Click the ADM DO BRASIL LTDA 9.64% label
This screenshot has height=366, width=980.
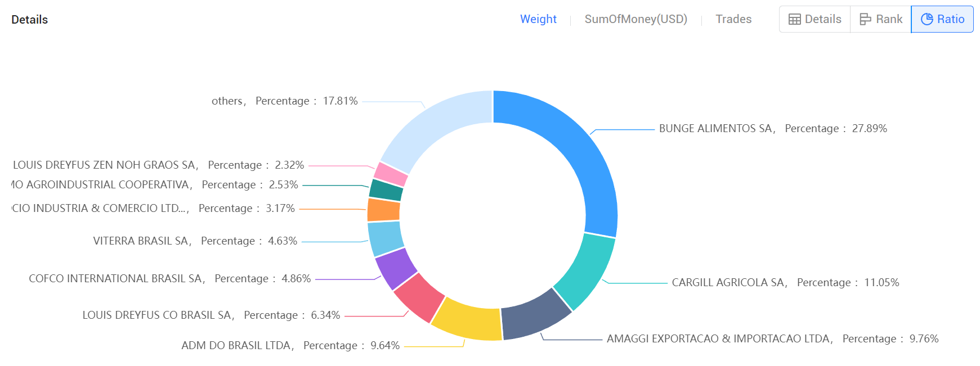[x=290, y=346]
